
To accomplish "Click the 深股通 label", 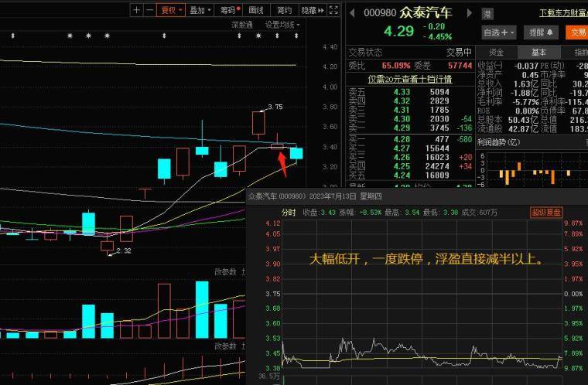I will pyautogui.click(x=242, y=25).
